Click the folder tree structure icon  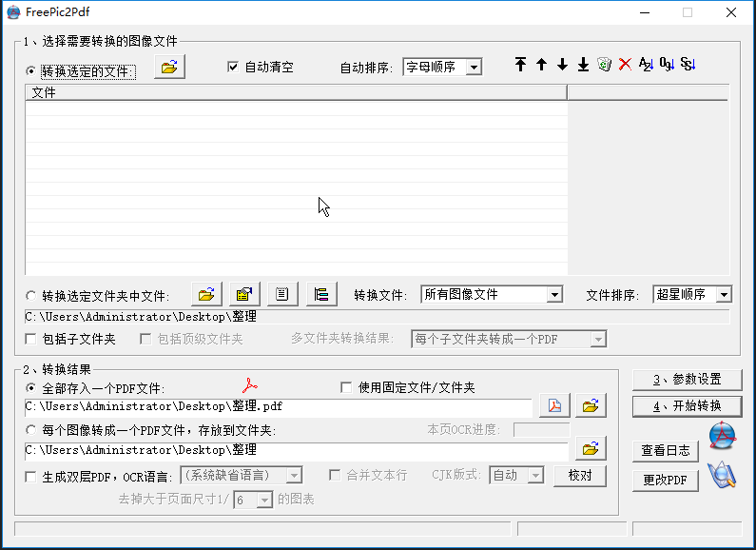tap(321, 295)
